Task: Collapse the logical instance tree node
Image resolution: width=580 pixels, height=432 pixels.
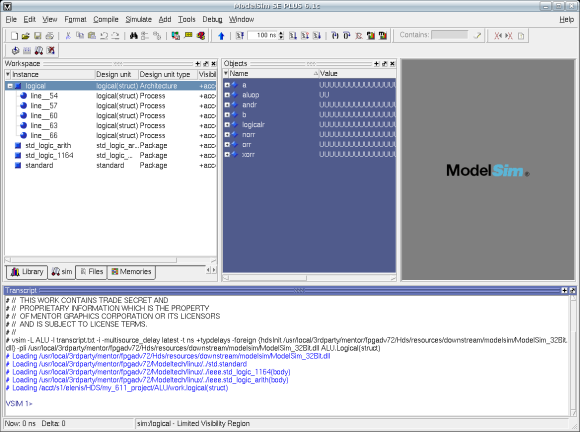Action: [x=10, y=86]
